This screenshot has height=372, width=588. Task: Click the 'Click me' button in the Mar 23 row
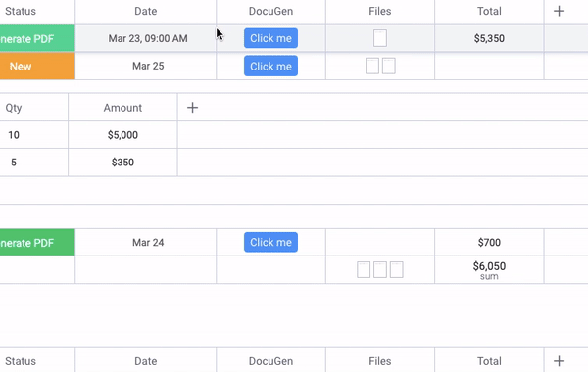pos(270,38)
